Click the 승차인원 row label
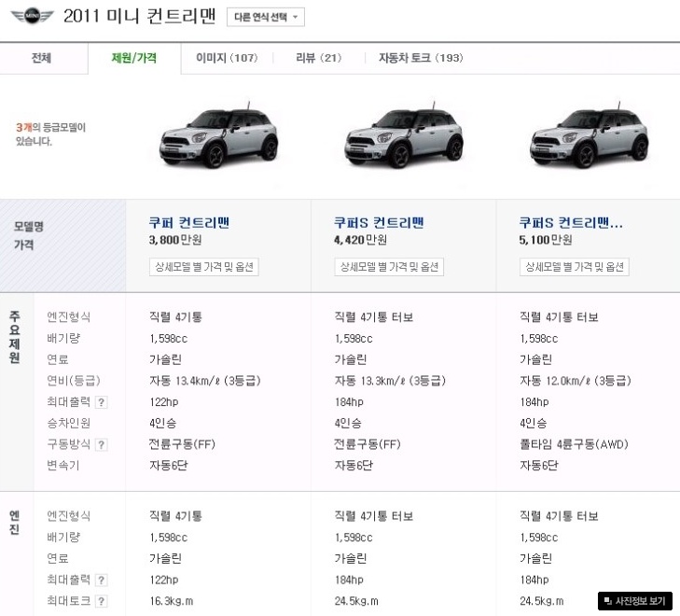This screenshot has width=680, height=616. pyautogui.click(x=68, y=423)
